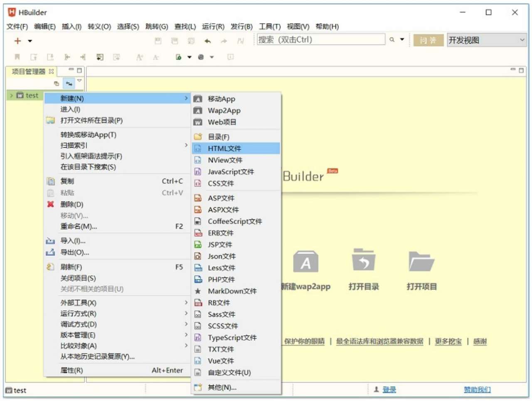Viewport: 532px width, 401px height.
Task: Select the Less文件 entry
Action: pyautogui.click(x=236, y=268)
